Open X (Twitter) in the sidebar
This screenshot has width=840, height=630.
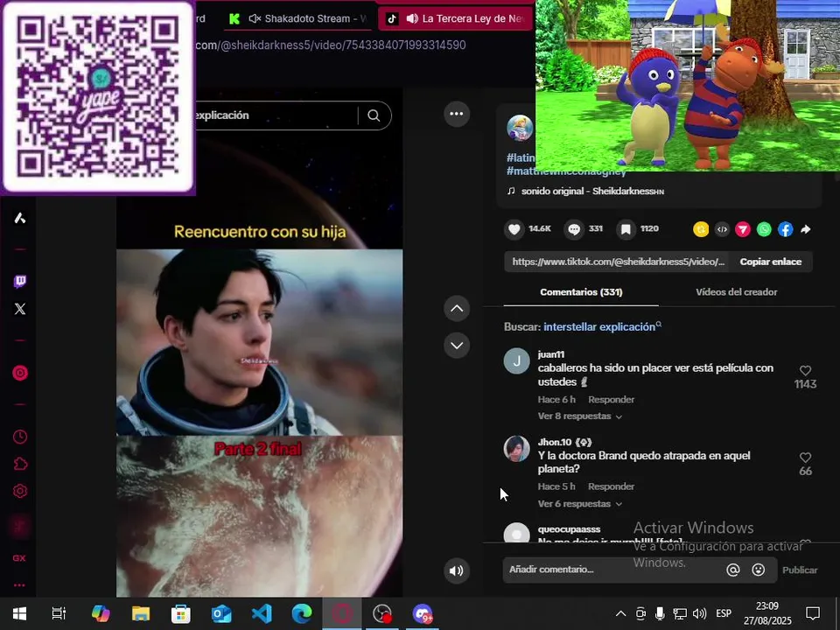(x=20, y=309)
